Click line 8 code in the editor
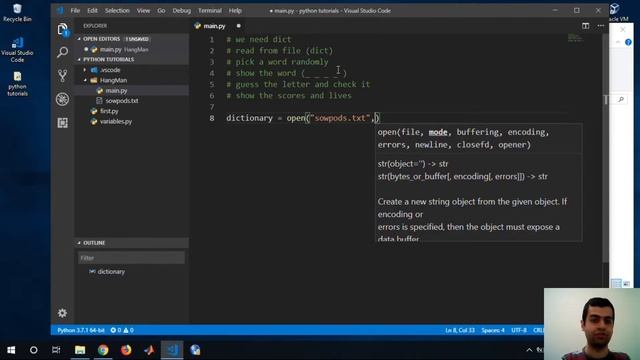The height and width of the screenshot is (360, 640). (x=303, y=118)
